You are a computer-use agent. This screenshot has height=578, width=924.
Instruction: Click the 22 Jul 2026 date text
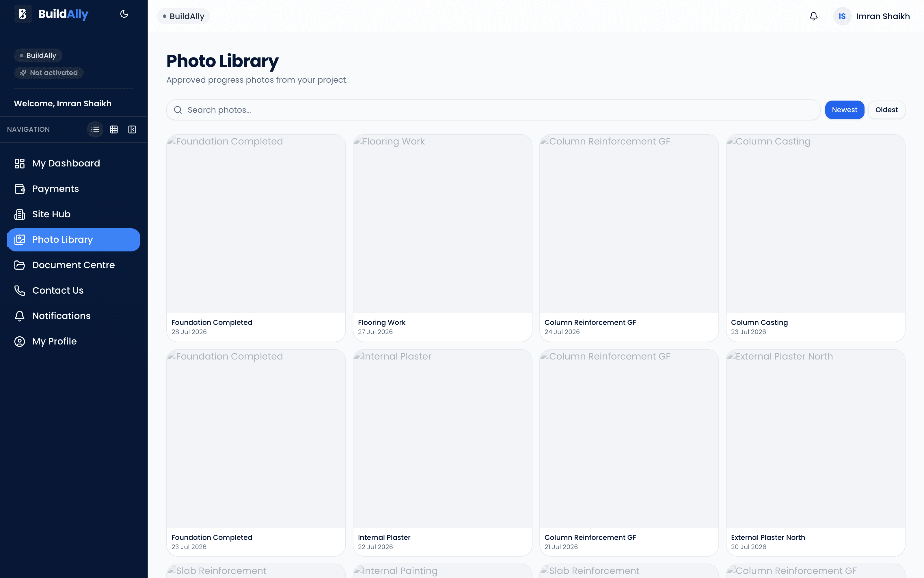375,547
